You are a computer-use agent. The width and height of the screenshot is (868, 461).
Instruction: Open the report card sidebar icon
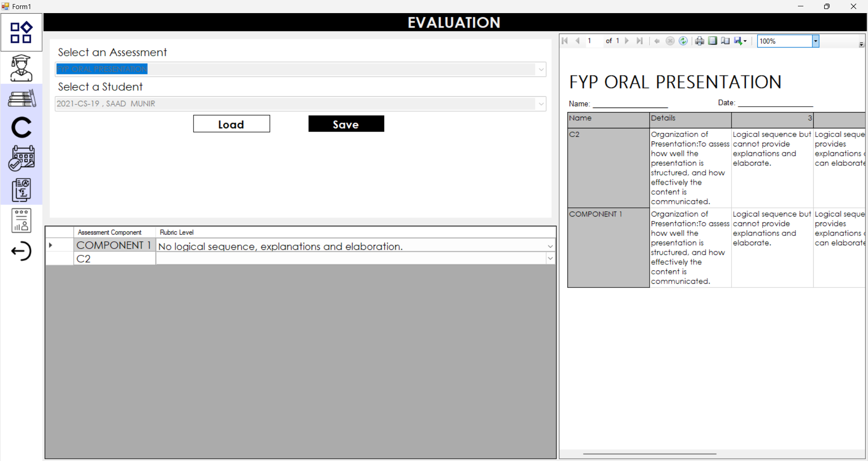tap(21, 221)
